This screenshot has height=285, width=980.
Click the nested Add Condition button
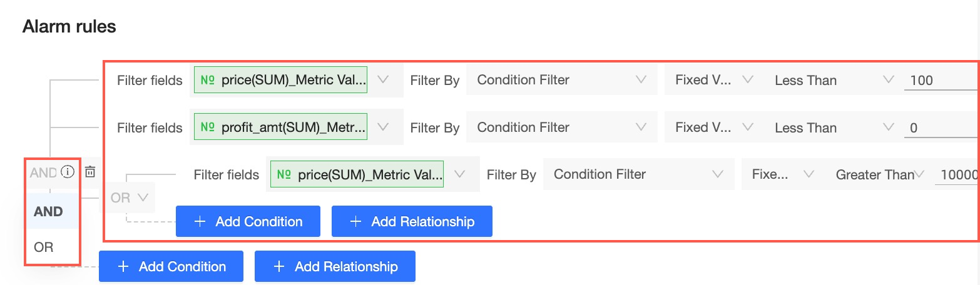pyautogui.click(x=248, y=222)
